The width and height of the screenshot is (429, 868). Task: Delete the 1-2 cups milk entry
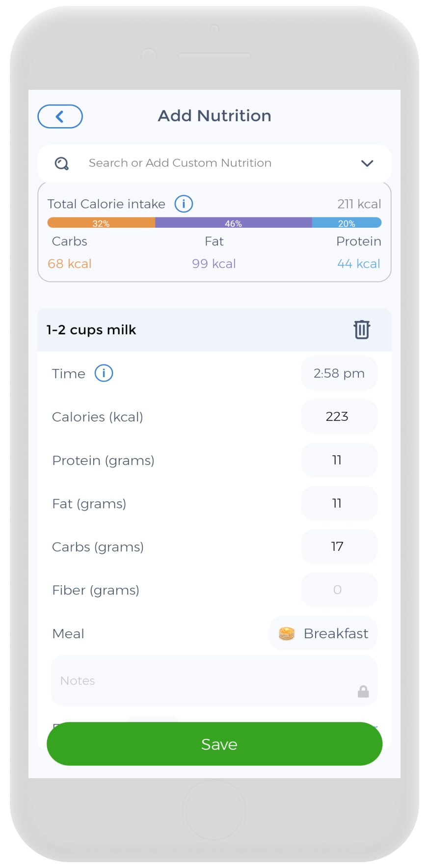click(362, 329)
